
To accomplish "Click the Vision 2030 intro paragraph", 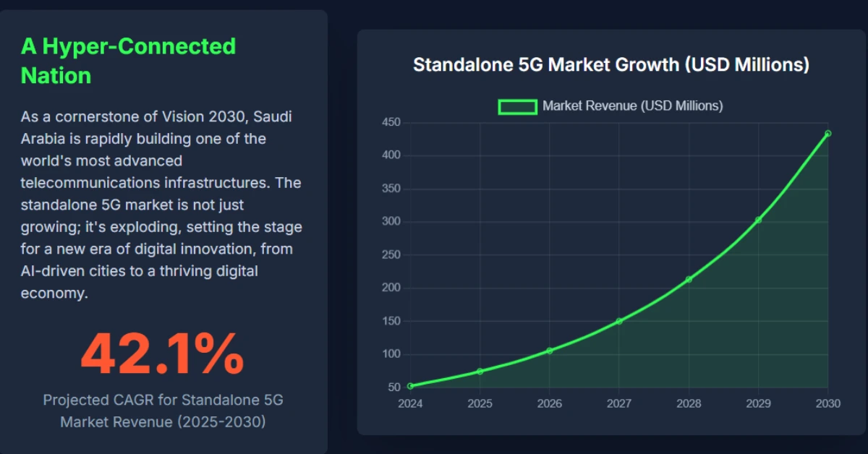I will tap(161, 205).
